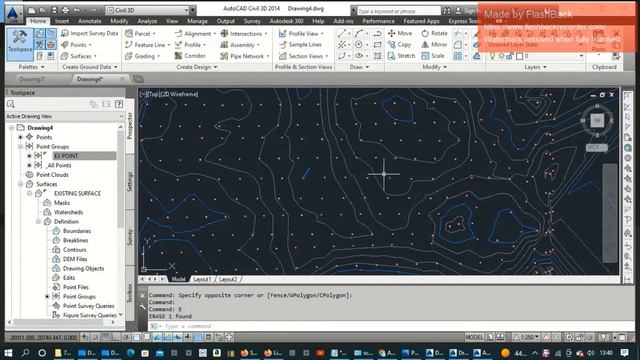Image resolution: width=640 pixels, height=360 pixels.
Task: Toggle layer freeze sun icon
Action: point(501,56)
